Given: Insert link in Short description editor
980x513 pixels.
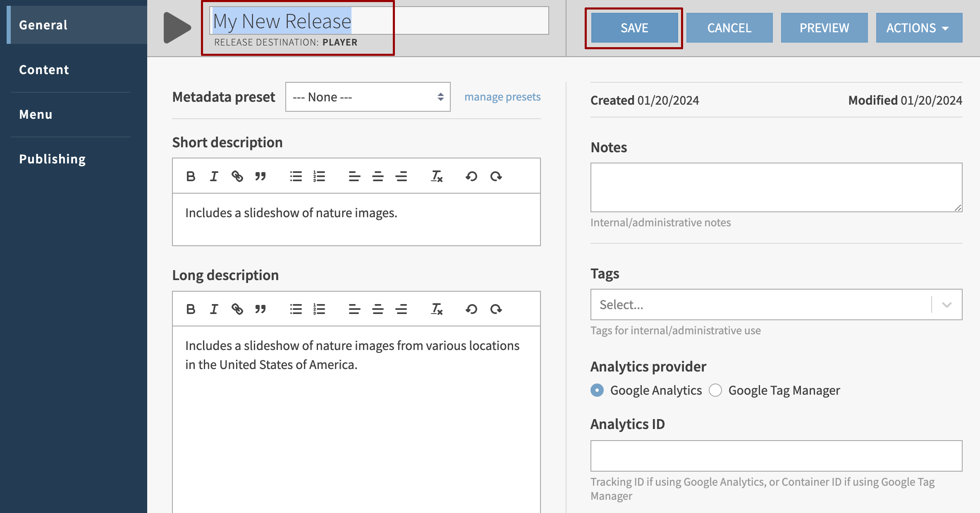Looking at the screenshot, I should [237, 177].
